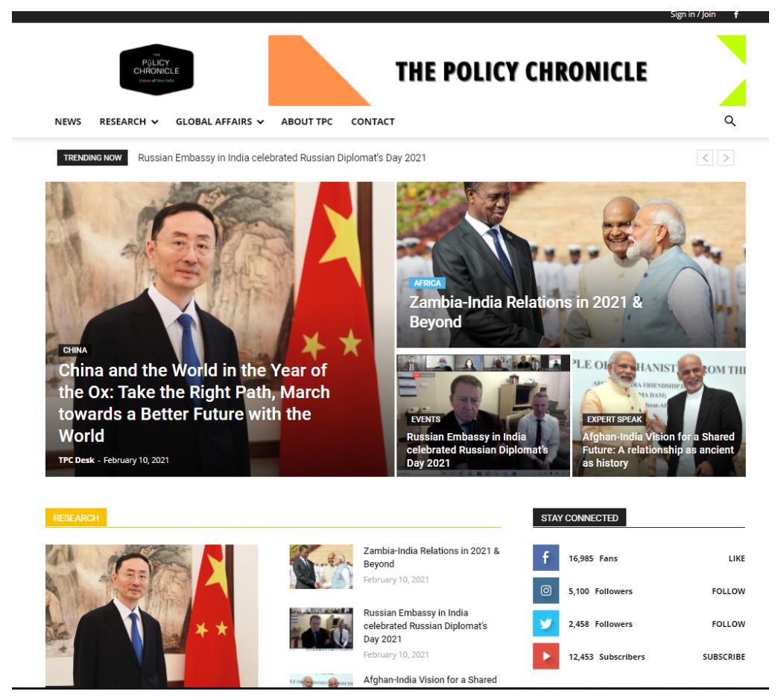Screen dimensions: 781x700
Task: Subscribe to the YouTube channel
Action: [x=724, y=657]
